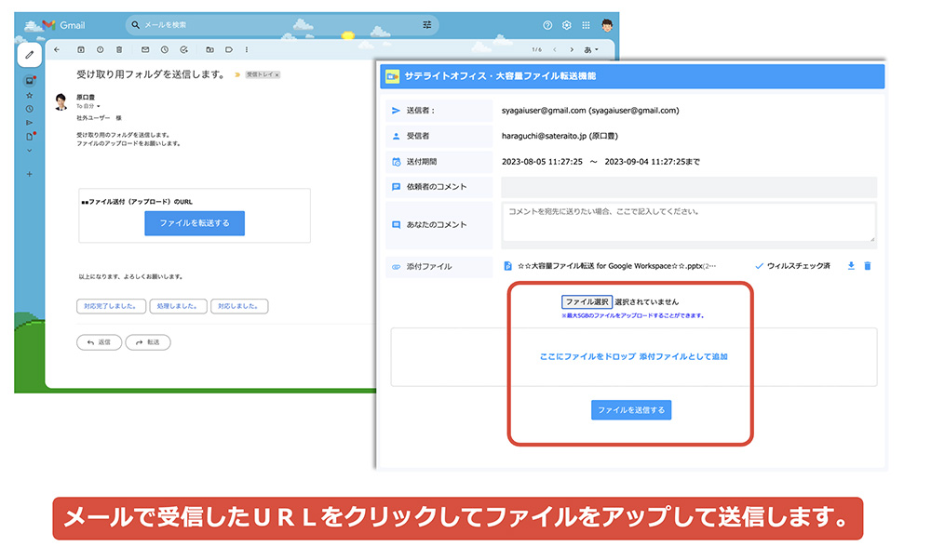Click the Gmail compose pencil button

[29, 55]
